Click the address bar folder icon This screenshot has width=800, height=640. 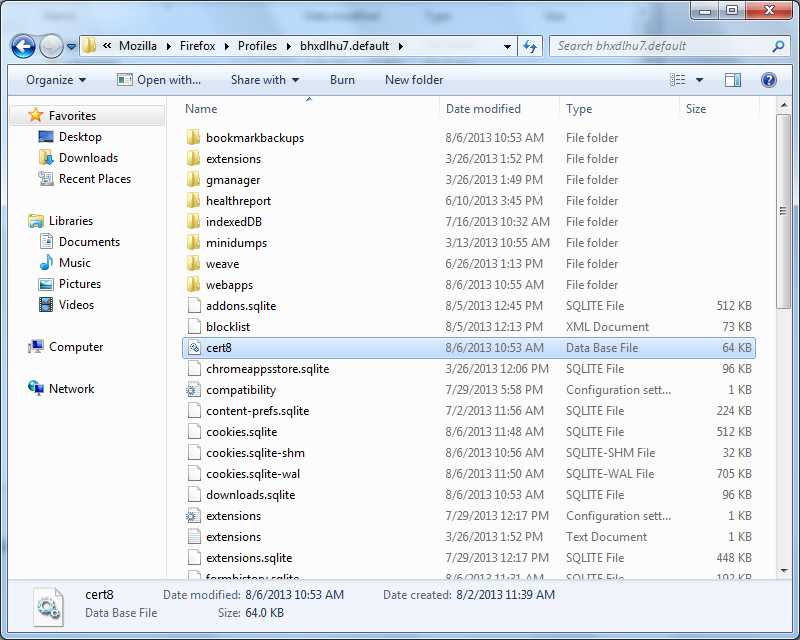pos(90,45)
